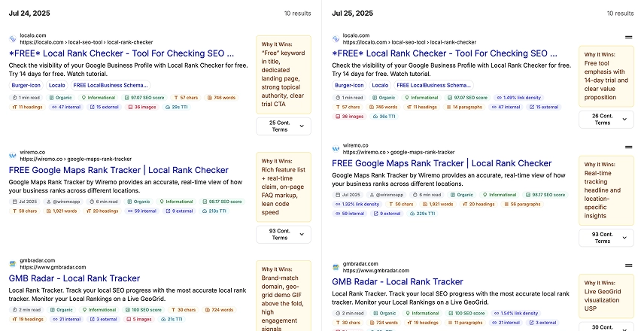Click the '29s TTI' badge under Jul 24 localo
The height and width of the screenshot is (331, 644).
(x=174, y=108)
